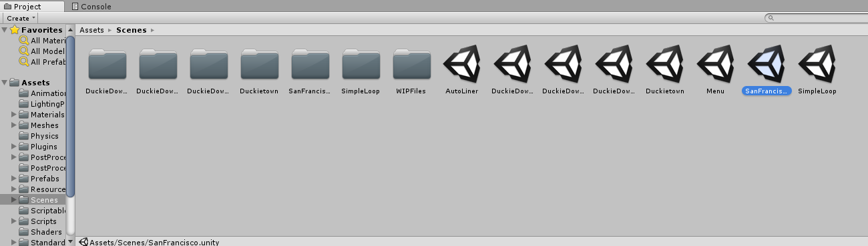Screen dimensions: 868x246
Task: Click the All Prefab saved search
Action: point(42,62)
